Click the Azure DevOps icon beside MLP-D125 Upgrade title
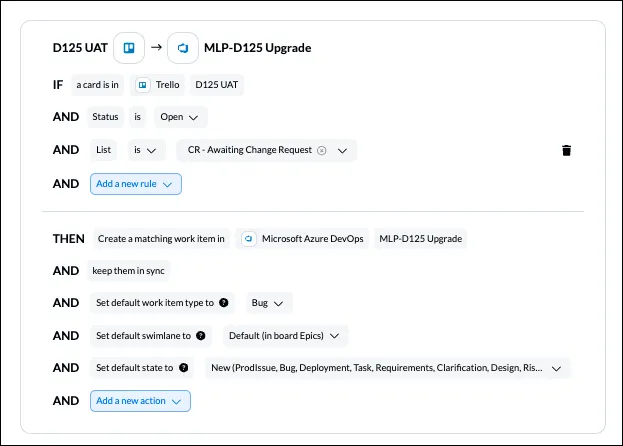Viewport: 623px width, 446px height. click(x=183, y=48)
